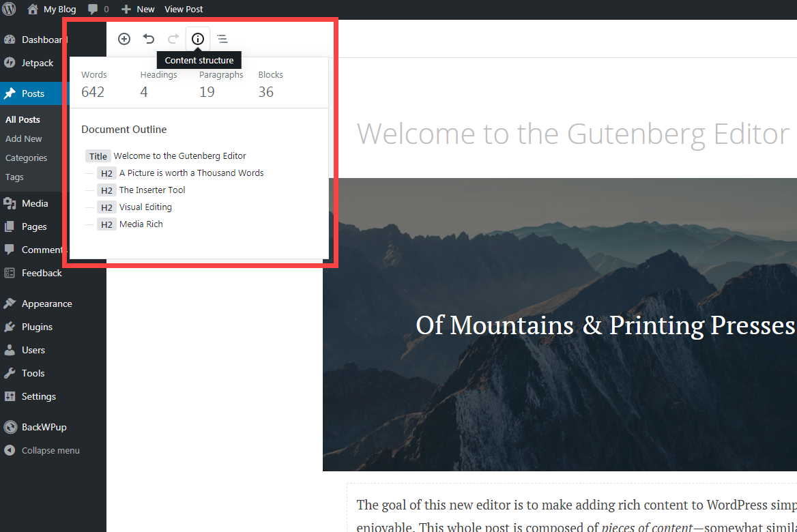Open comments bubble in admin bar
The height and width of the screenshot is (532, 797).
(98, 9)
